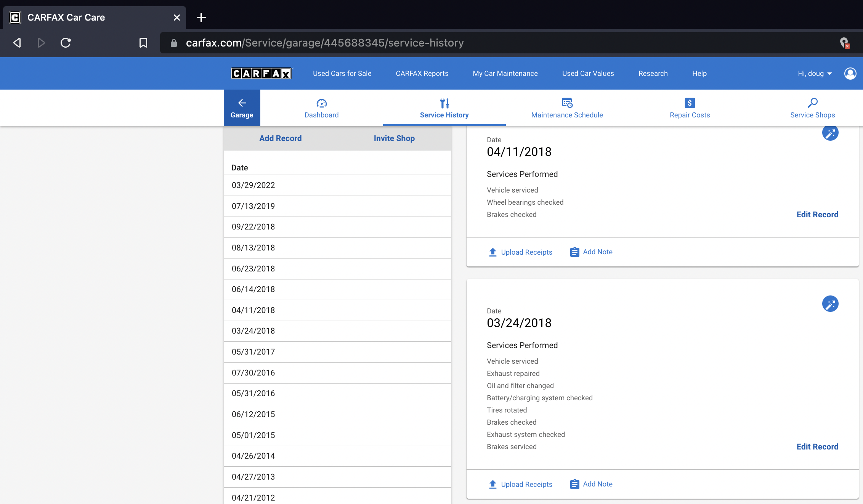This screenshot has height=504, width=863.
Task: Click upload arrow icon on 03/24/2018 record
Action: [x=493, y=484]
